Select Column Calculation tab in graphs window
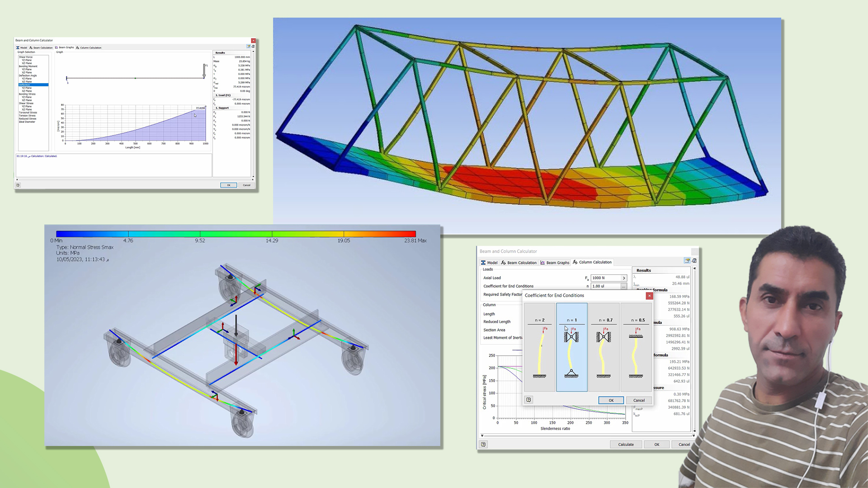 click(89, 47)
